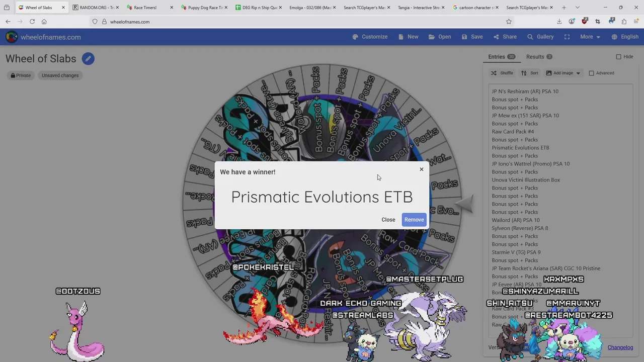
Task: Open the Changelog link
Action: [x=620, y=347]
